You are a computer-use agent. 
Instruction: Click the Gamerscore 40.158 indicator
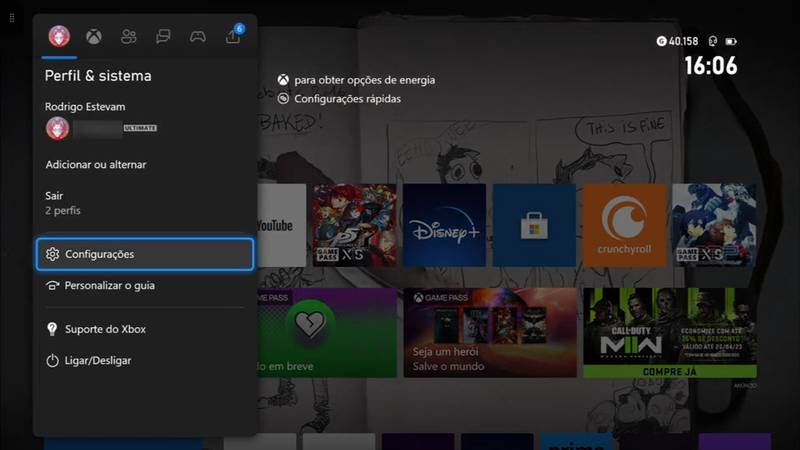677,41
